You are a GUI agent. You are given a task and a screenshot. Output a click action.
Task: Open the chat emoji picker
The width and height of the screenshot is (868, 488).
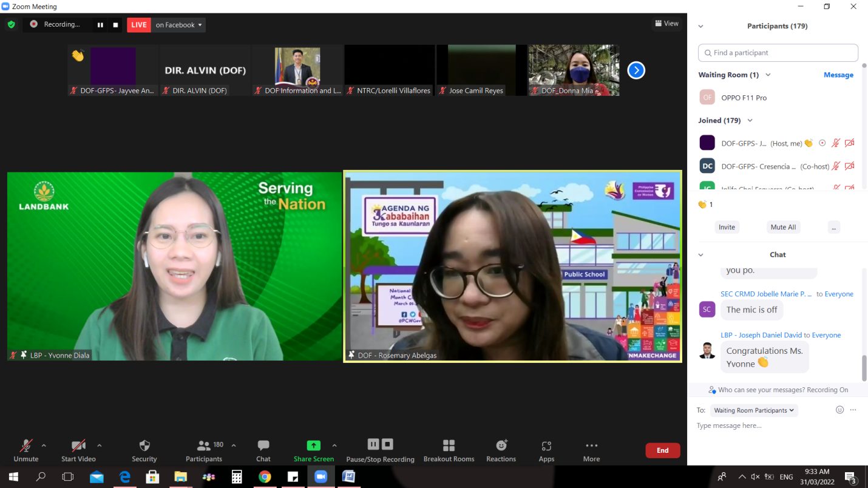839,410
